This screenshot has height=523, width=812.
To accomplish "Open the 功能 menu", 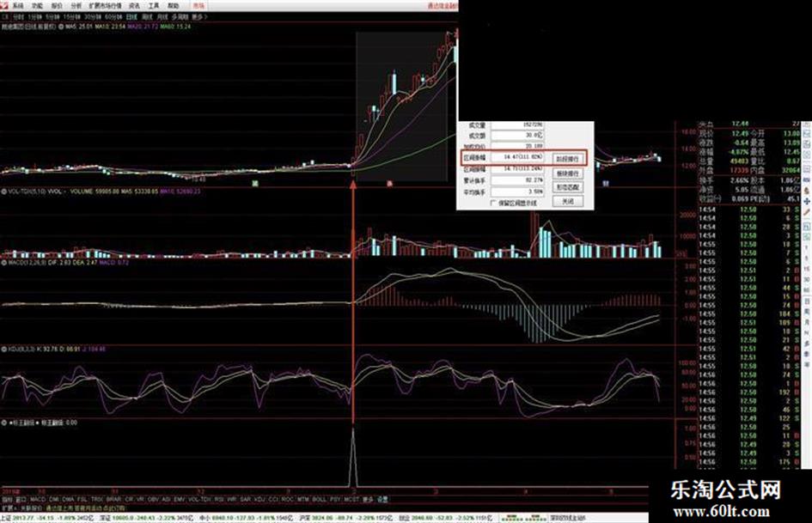I will 37,6.
